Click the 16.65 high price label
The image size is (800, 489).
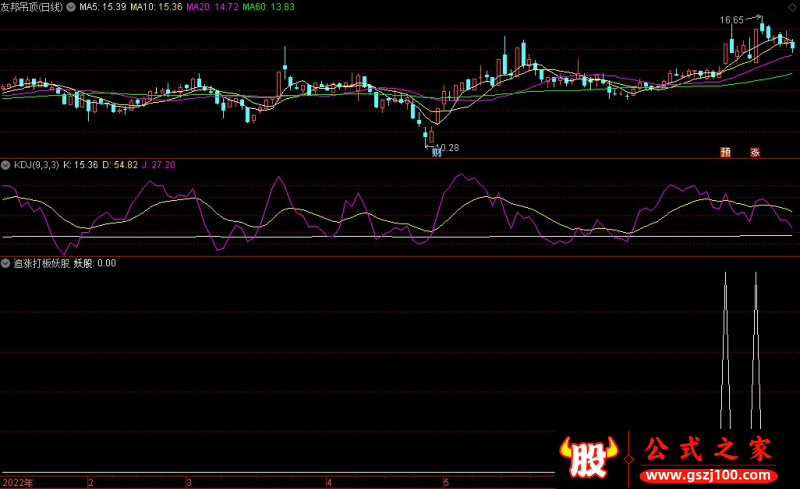[732, 20]
